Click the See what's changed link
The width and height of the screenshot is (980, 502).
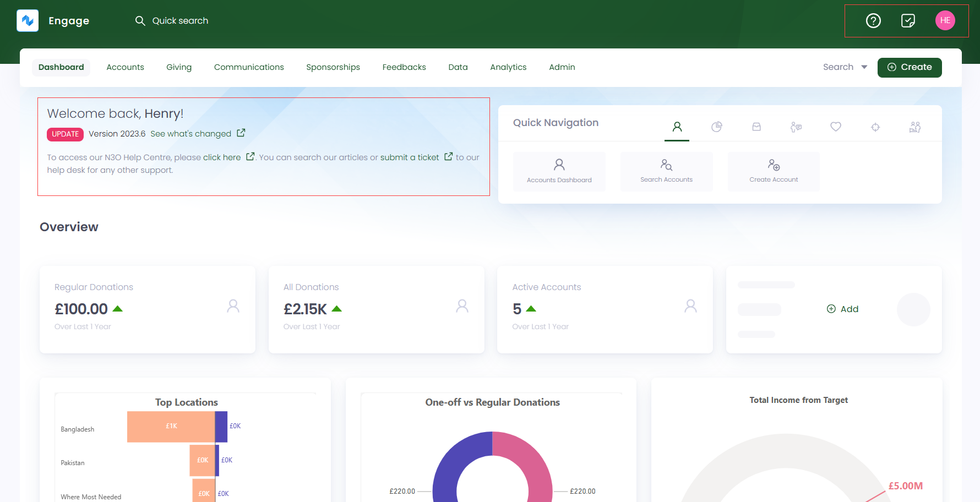pos(190,134)
